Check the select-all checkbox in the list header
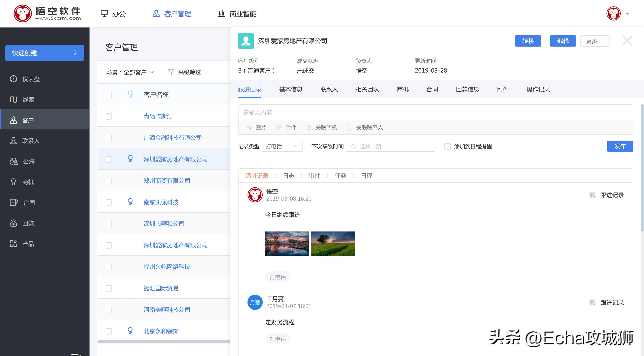Viewport: 644px width, 356px height. [109, 94]
